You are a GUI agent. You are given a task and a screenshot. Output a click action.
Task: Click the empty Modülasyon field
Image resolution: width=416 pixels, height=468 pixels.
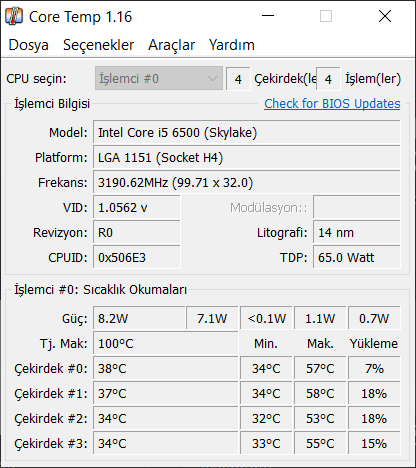pos(357,208)
